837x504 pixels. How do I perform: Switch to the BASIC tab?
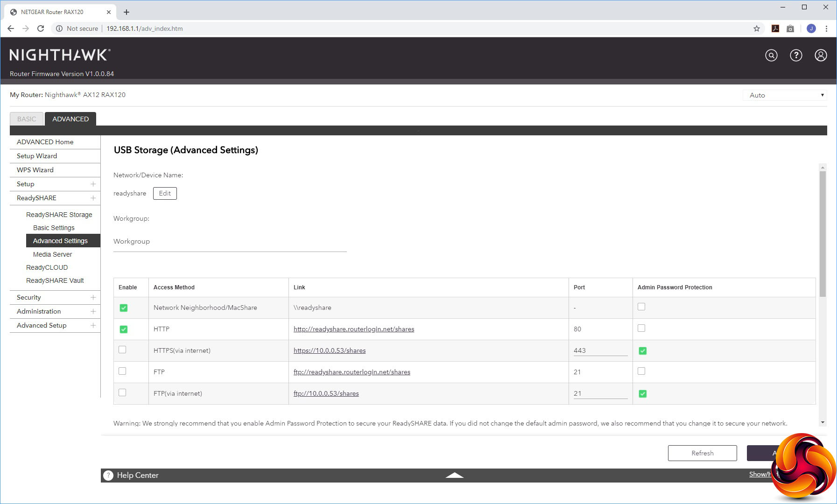click(27, 119)
